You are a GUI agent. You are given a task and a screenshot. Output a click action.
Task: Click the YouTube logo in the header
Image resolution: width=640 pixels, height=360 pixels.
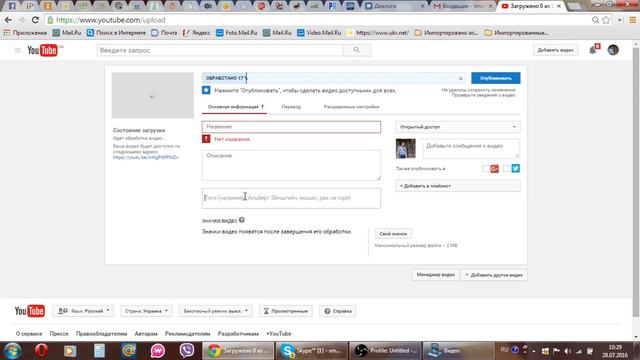point(42,50)
